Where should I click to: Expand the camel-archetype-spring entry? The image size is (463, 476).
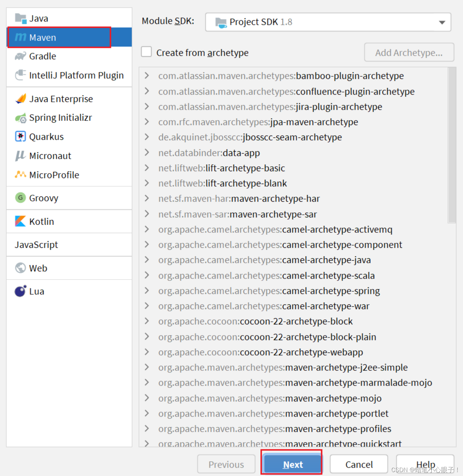click(146, 290)
